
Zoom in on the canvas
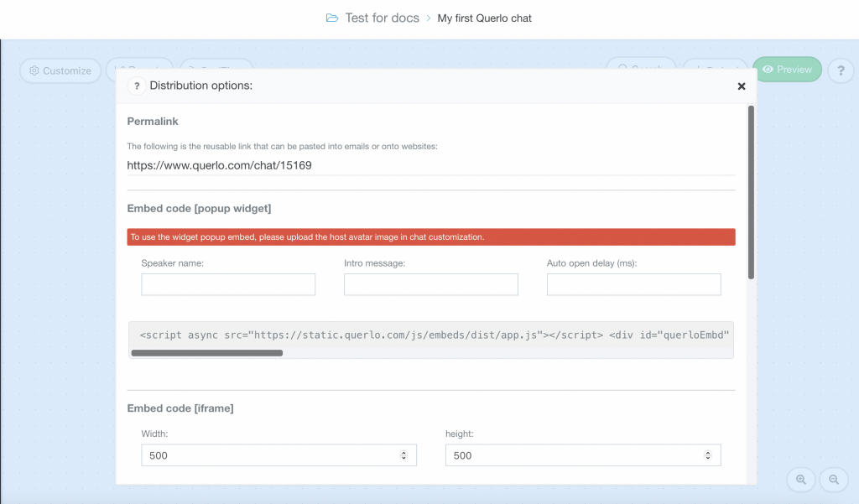point(801,480)
